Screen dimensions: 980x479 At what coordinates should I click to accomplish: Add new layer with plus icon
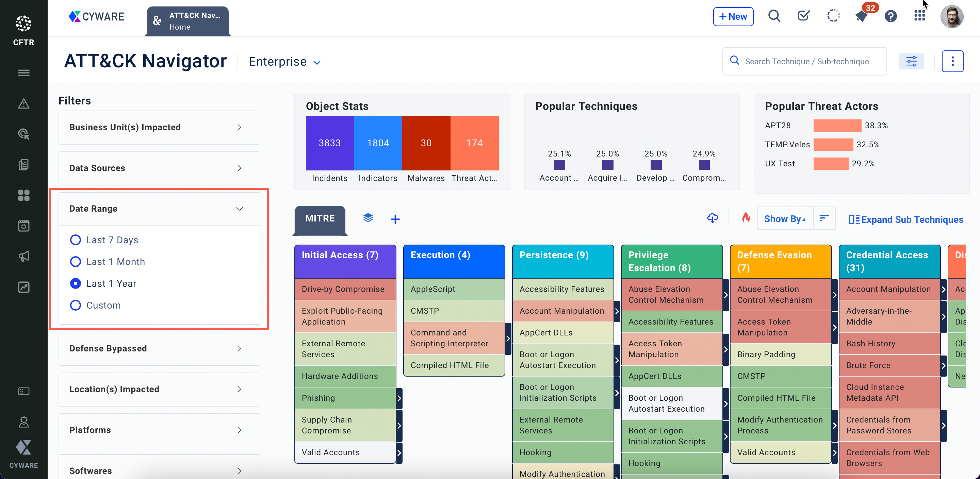395,219
